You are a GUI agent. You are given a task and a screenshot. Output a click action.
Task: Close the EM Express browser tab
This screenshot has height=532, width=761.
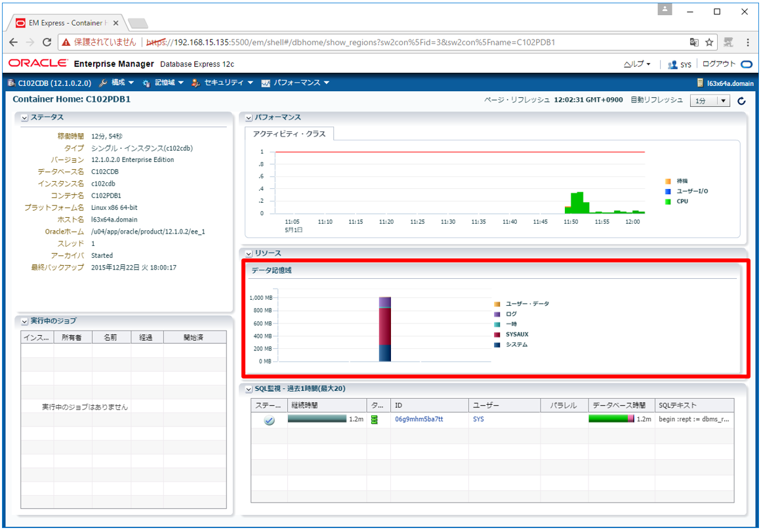(115, 23)
